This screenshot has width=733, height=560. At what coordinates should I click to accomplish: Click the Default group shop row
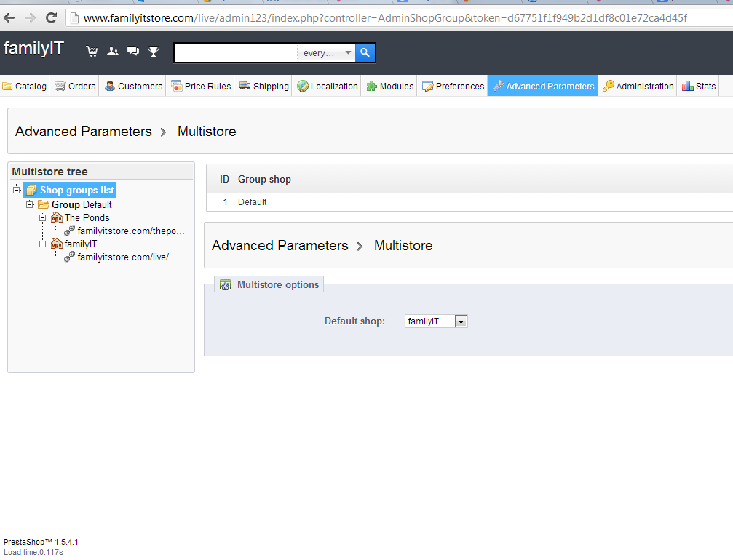(x=469, y=201)
